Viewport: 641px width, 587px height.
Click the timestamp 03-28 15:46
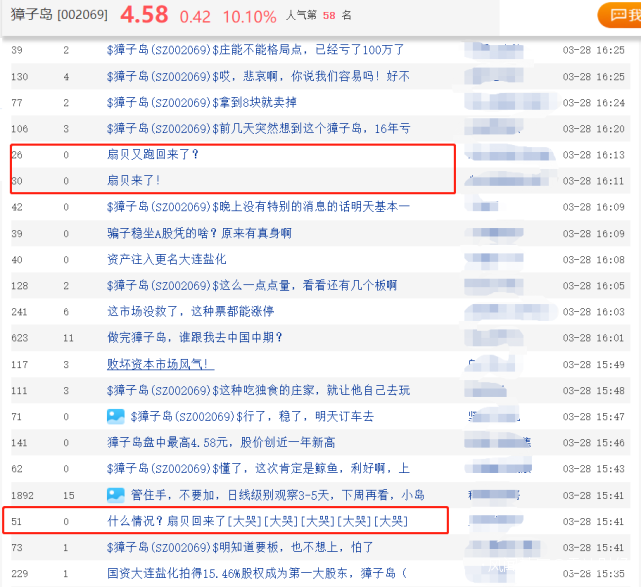594,443
